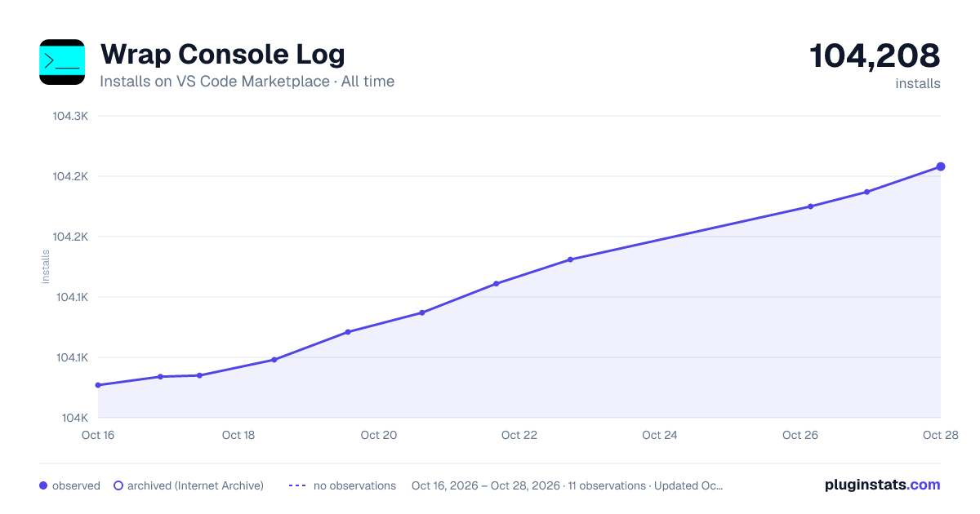Click the Oct 22 axis label
The width and height of the screenshot is (980, 514).
519,435
